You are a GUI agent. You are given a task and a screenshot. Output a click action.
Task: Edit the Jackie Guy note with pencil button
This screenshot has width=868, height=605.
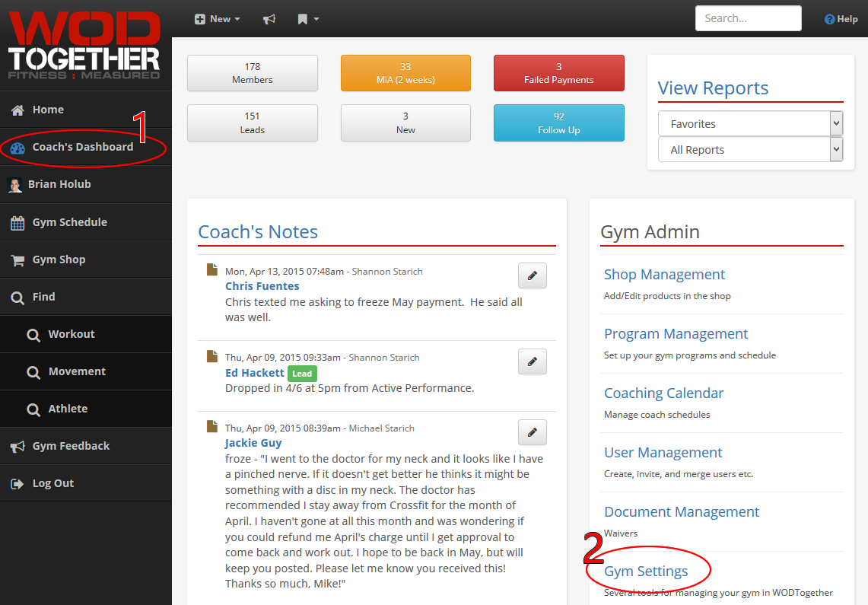[532, 432]
